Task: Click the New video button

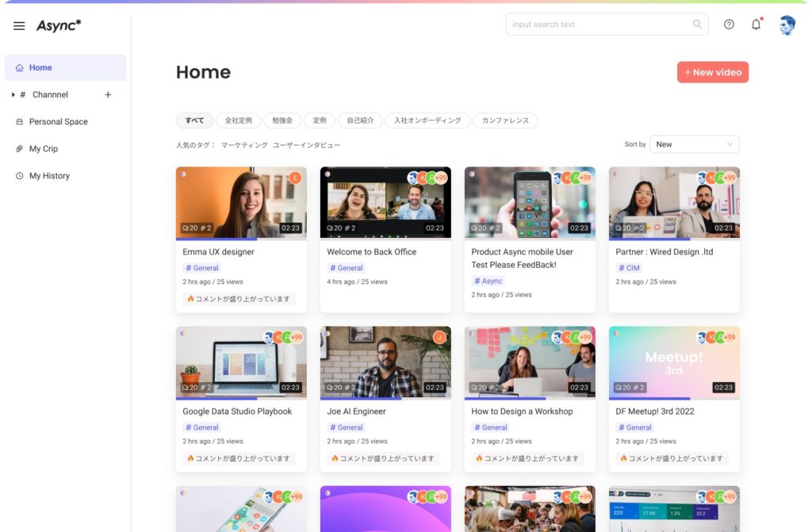Action: (x=713, y=72)
